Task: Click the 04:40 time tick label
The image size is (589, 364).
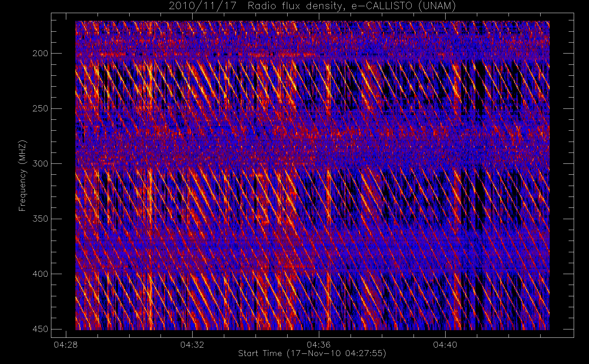Action: (x=445, y=345)
